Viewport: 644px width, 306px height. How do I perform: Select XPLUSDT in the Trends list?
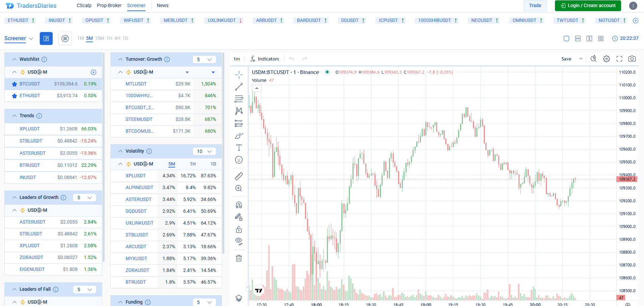(30, 129)
